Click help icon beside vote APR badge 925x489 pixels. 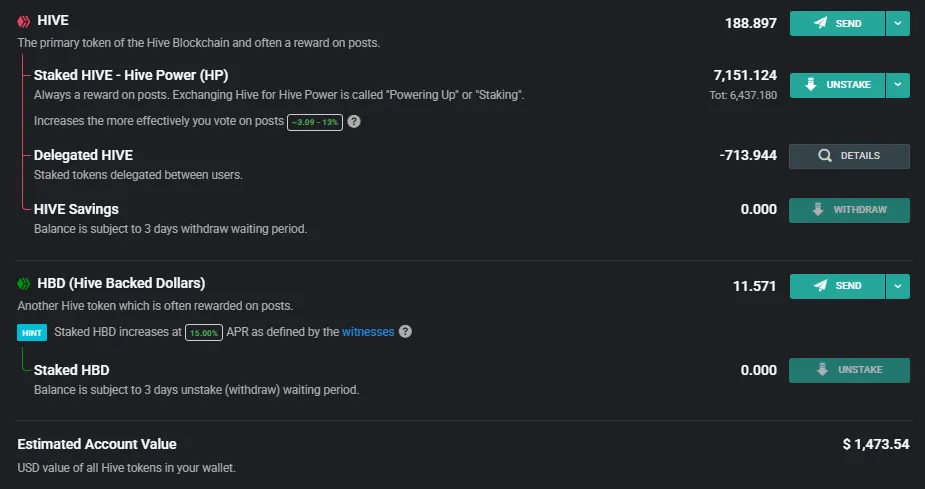point(354,122)
